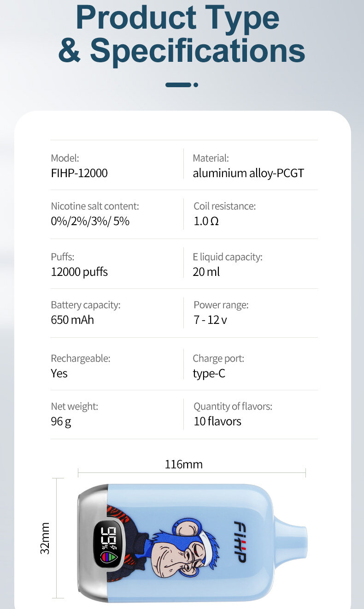Screen dimensions: 364x609
Task: Click the '7 - 12 v' power range
Action: [x=210, y=319]
